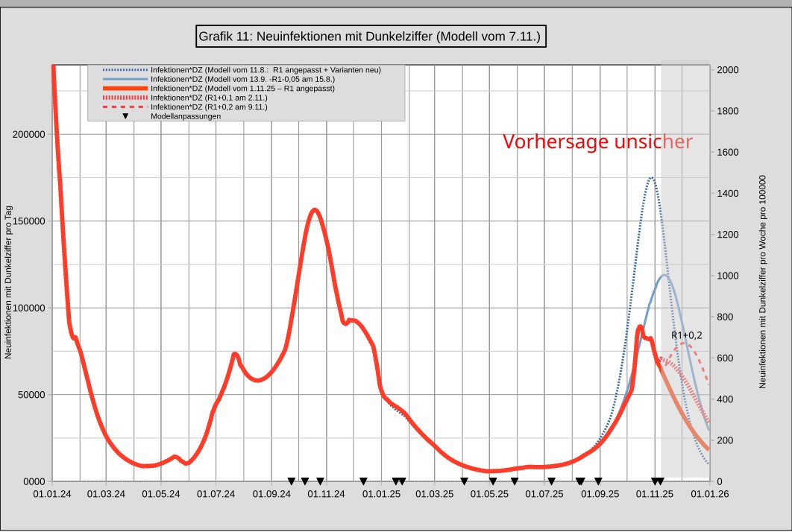Click the x-axis date label 01.01.24

coord(52,494)
